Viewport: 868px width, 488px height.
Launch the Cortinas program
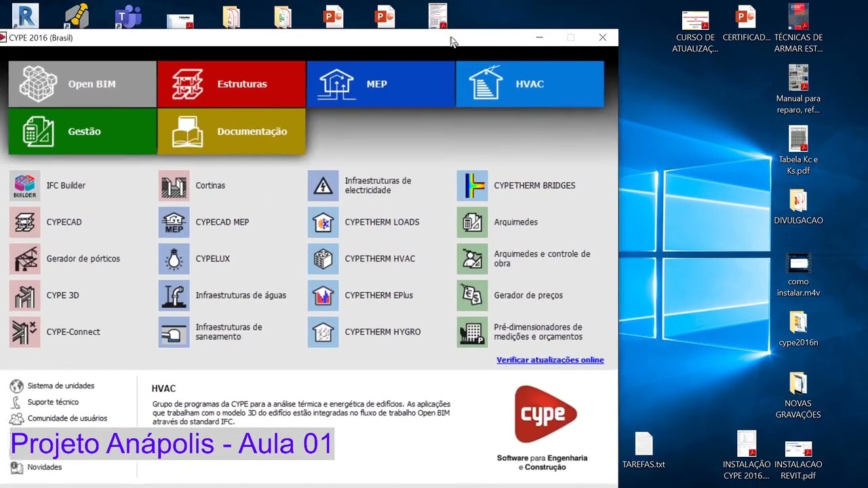[174, 186]
